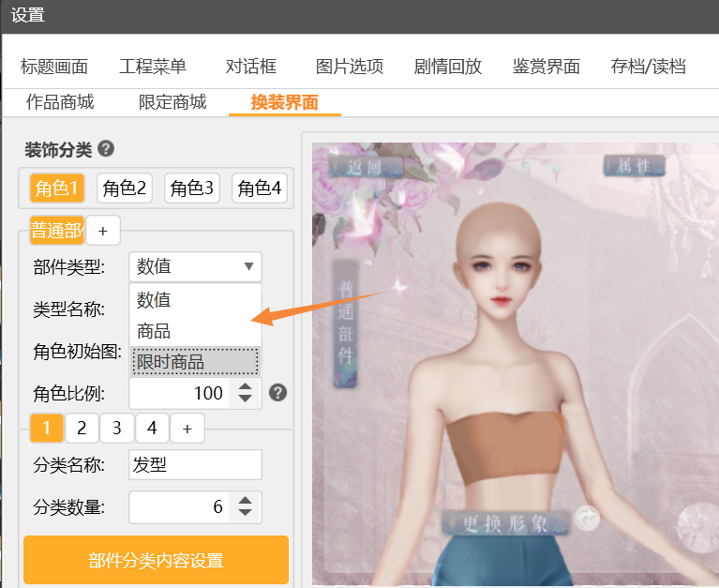Click the 部件分类内容设置 button
Viewport: 719px width, 588px height.
click(x=156, y=561)
